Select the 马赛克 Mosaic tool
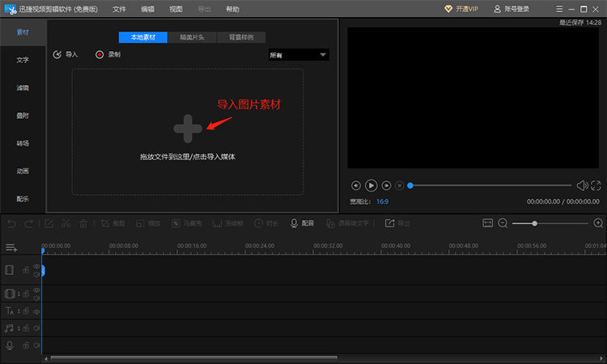 pos(187,223)
